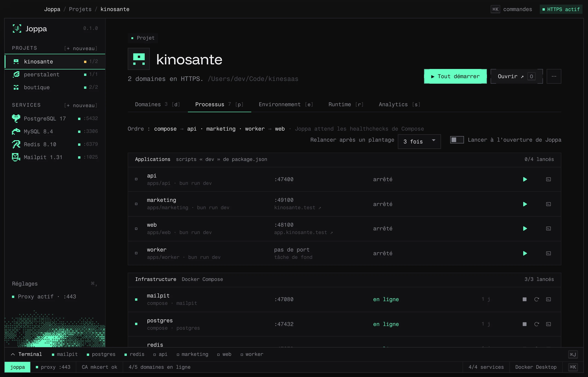Restart the postgres container

(536, 324)
